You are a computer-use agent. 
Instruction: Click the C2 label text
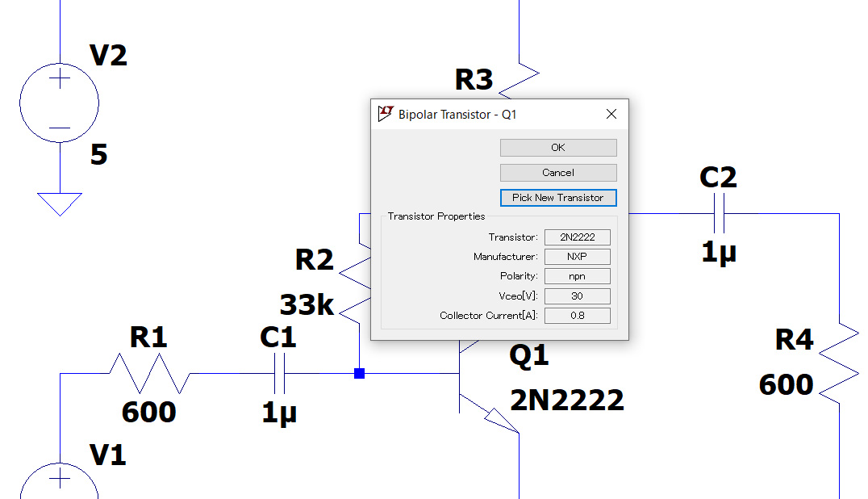[719, 177]
